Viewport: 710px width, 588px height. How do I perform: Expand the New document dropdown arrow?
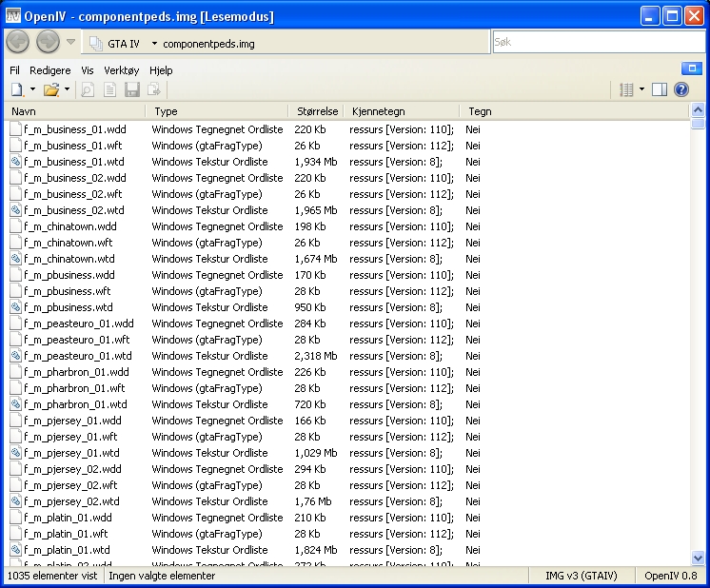pyautogui.click(x=32, y=89)
